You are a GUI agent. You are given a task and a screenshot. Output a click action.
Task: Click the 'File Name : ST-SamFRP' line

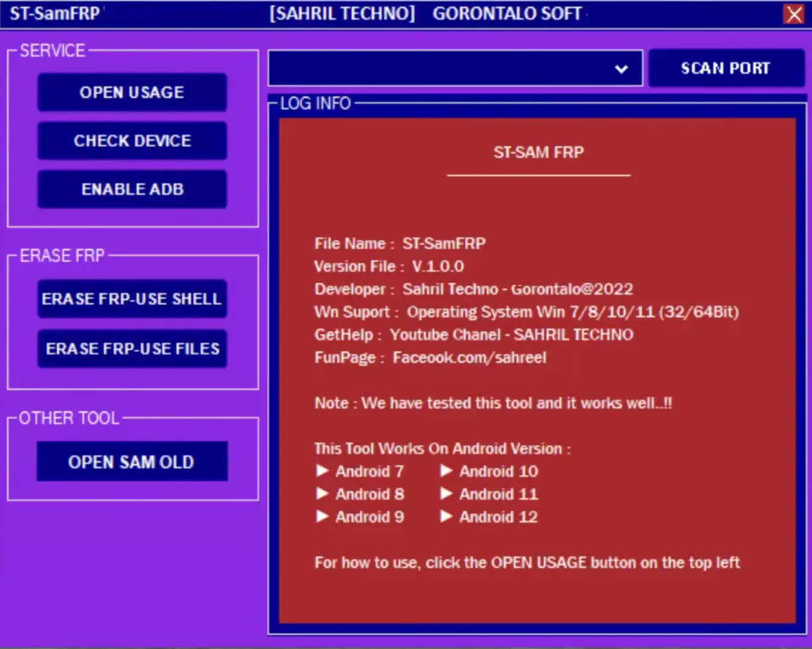pyautogui.click(x=400, y=243)
